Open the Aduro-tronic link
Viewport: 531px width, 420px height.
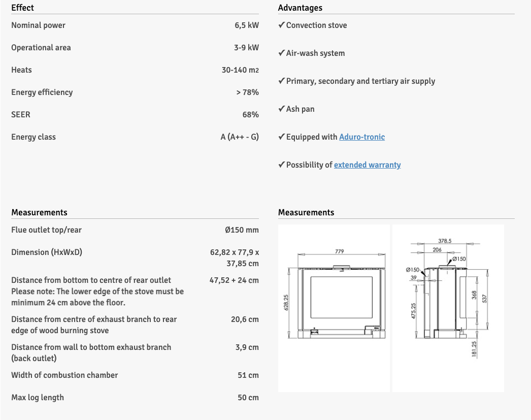point(362,137)
